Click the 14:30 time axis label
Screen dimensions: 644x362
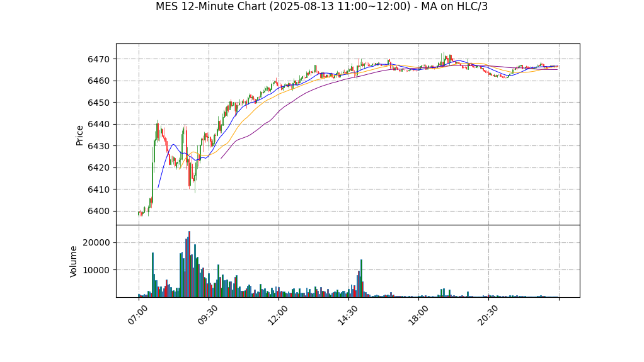(x=347, y=315)
